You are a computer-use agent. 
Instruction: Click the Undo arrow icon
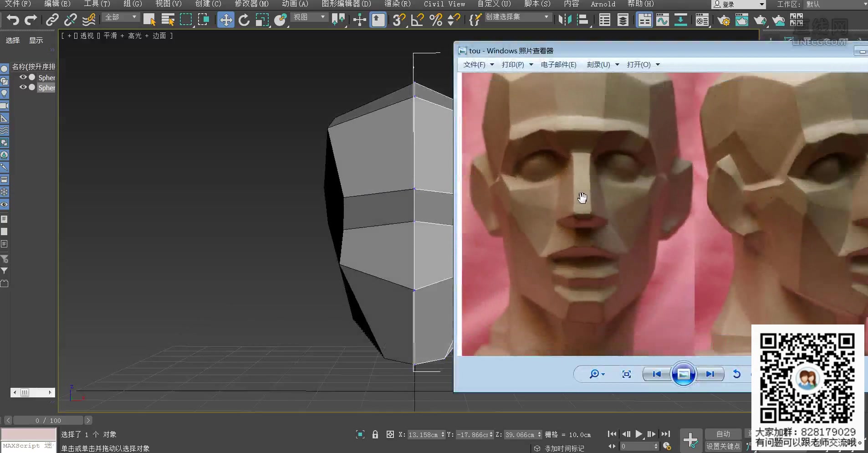(x=12, y=20)
